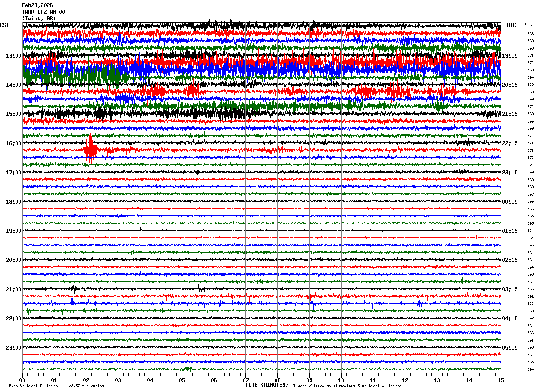The width and height of the screenshot is (536, 392).
Task: Select the 15:00 CST time label
Action: 14,114
